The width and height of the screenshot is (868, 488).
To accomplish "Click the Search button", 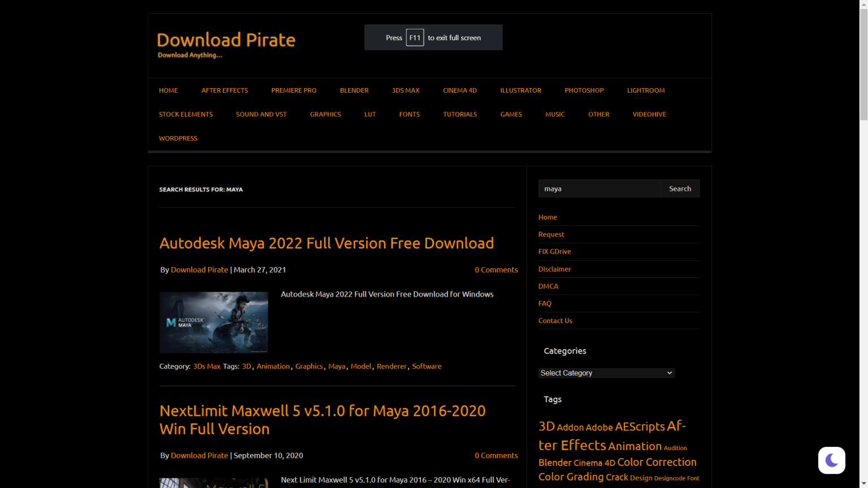I will [680, 189].
